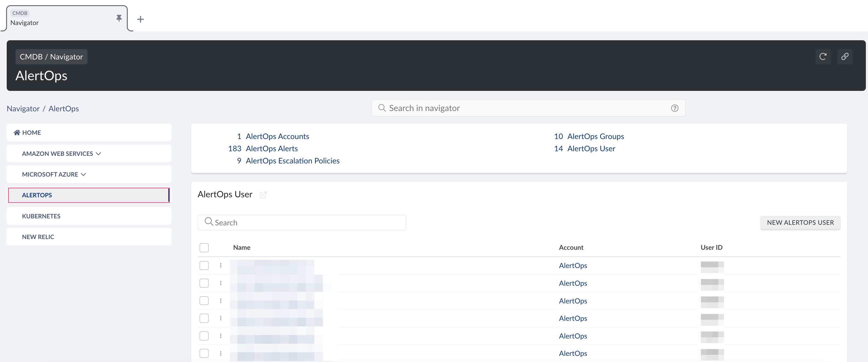This screenshot has height=362, width=868.
Task: Go to Home in sidebar
Action: (89, 132)
